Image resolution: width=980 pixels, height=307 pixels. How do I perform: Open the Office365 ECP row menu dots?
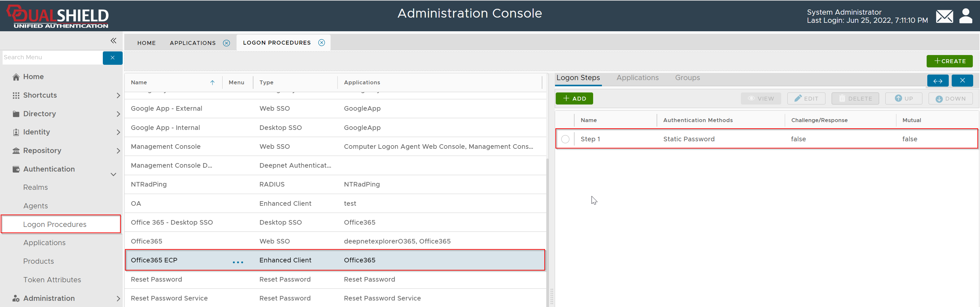coord(238,262)
